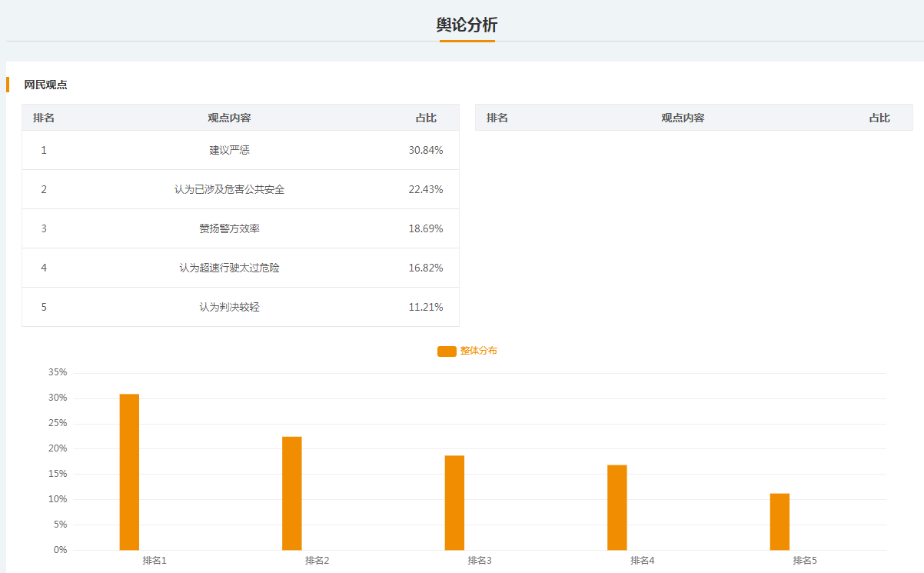Click the 占比 header in right table
This screenshot has height=573, width=924.
coord(879,118)
